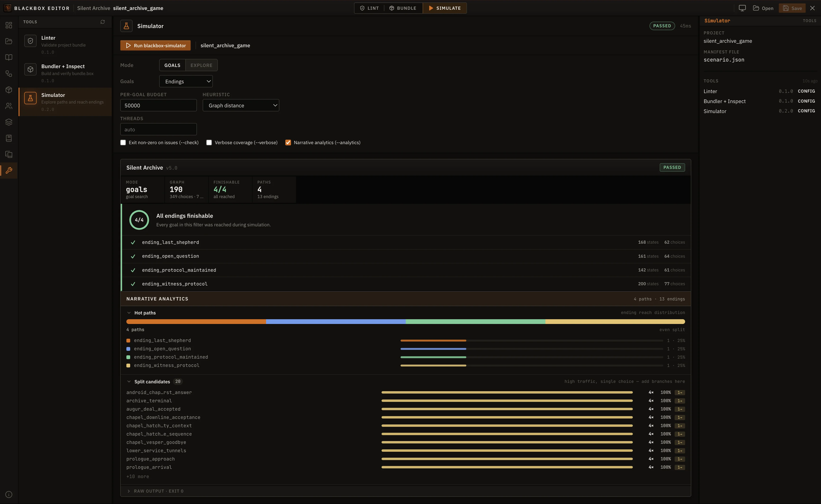Select Simulator in the Tools list

pyautogui.click(x=65, y=102)
